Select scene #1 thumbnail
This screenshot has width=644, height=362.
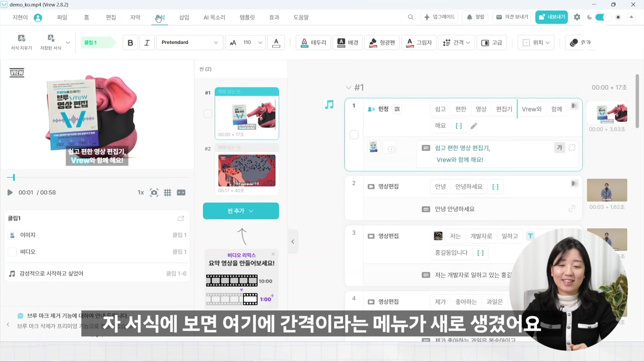(247, 113)
